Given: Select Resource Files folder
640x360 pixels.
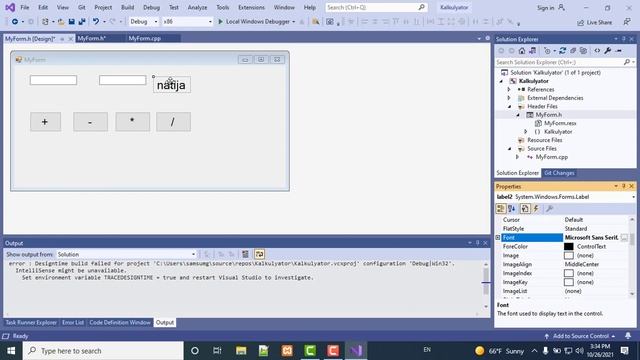Looking at the screenshot, I should (544, 140).
